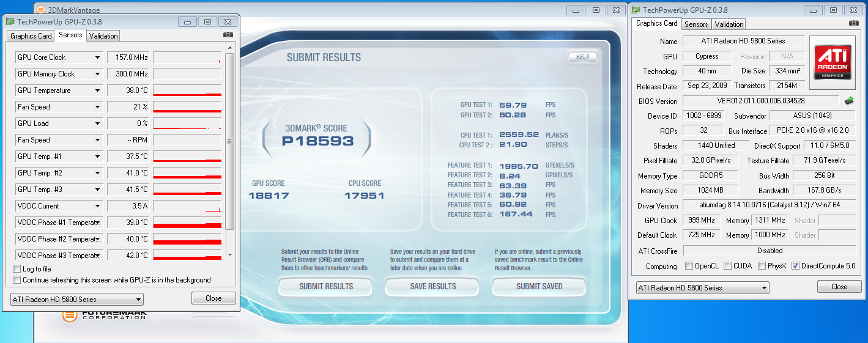The width and height of the screenshot is (868, 343).
Task: Open the GPU Temp. #1 sensor dropdown
Action: pos(97,157)
